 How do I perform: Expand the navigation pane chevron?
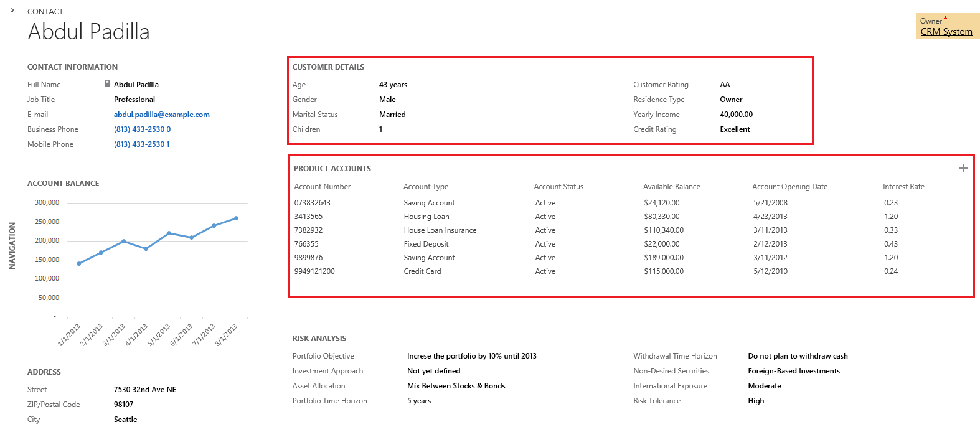[x=12, y=11]
